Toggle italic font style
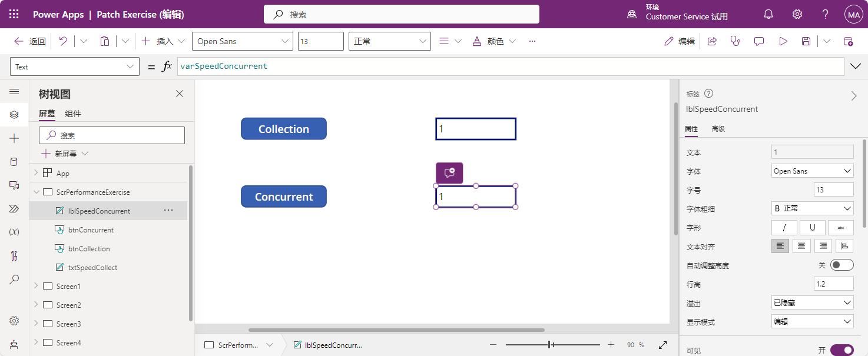The height and width of the screenshot is (356, 868). [784, 228]
